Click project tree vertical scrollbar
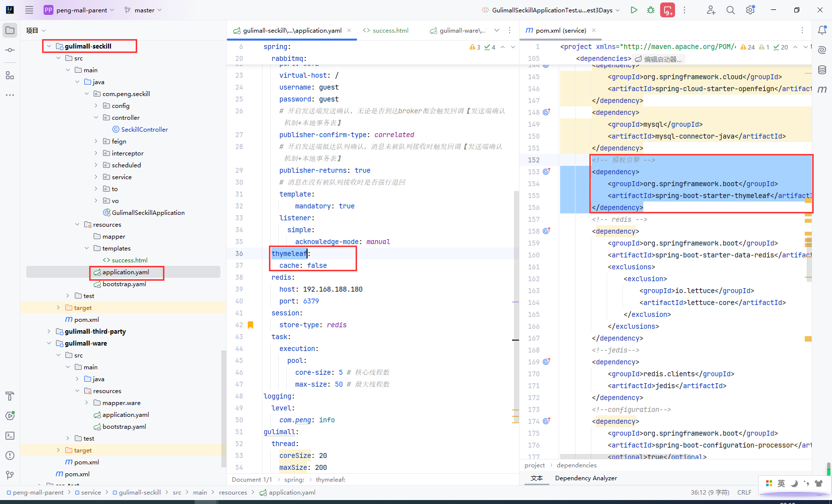 coord(223,408)
